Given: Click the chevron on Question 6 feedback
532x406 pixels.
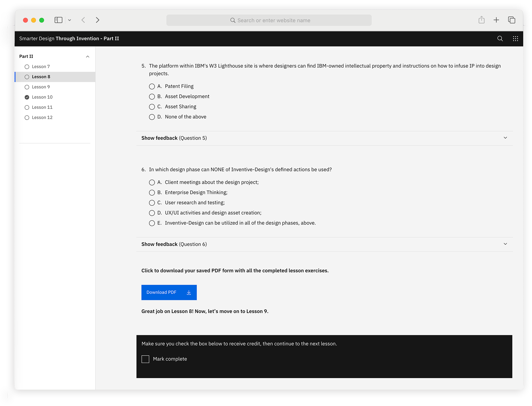Looking at the screenshot, I should point(505,244).
